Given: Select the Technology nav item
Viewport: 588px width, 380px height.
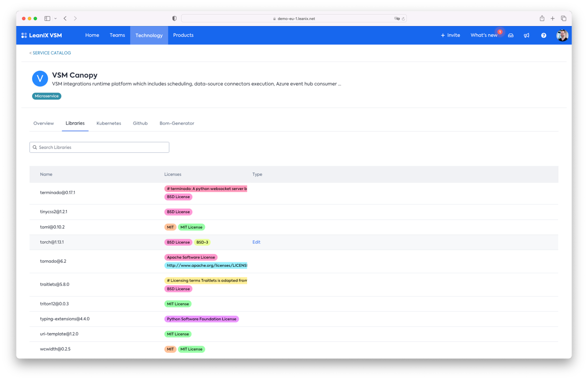Looking at the screenshot, I should (x=149, y=35).
